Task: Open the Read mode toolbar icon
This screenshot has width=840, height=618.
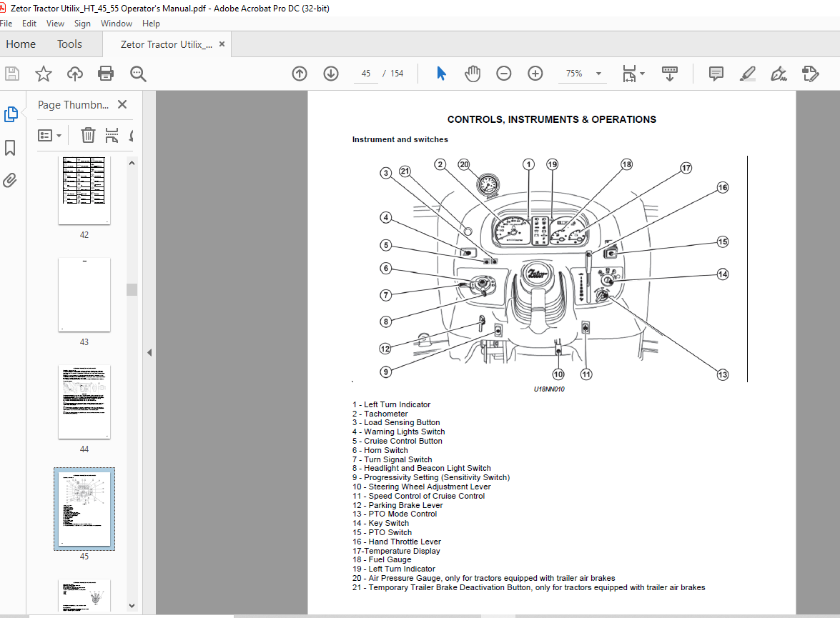Action: pos(670,74)
